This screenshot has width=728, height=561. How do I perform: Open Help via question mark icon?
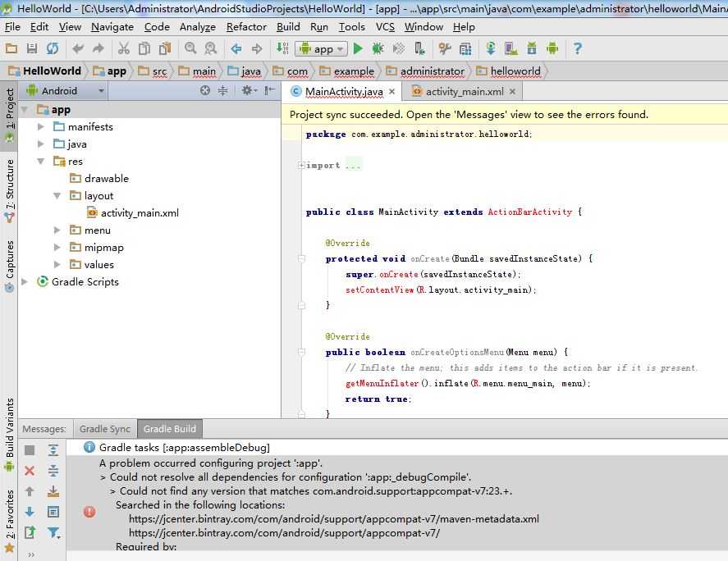(x=577, y=48)
